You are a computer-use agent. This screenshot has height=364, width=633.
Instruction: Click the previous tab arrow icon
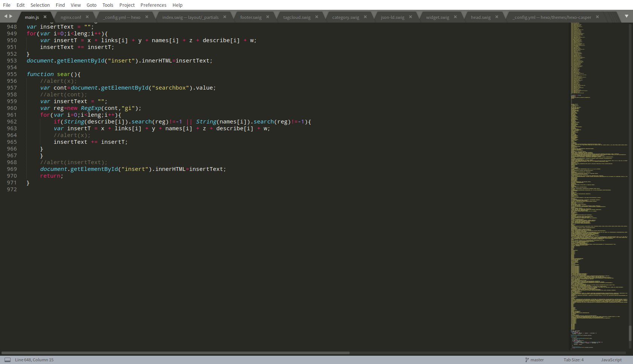6,16
